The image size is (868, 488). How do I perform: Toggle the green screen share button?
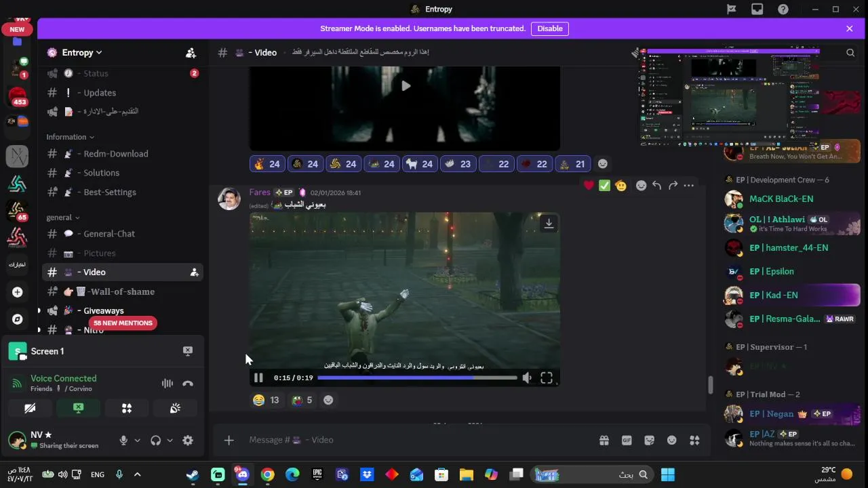point(79,408)
